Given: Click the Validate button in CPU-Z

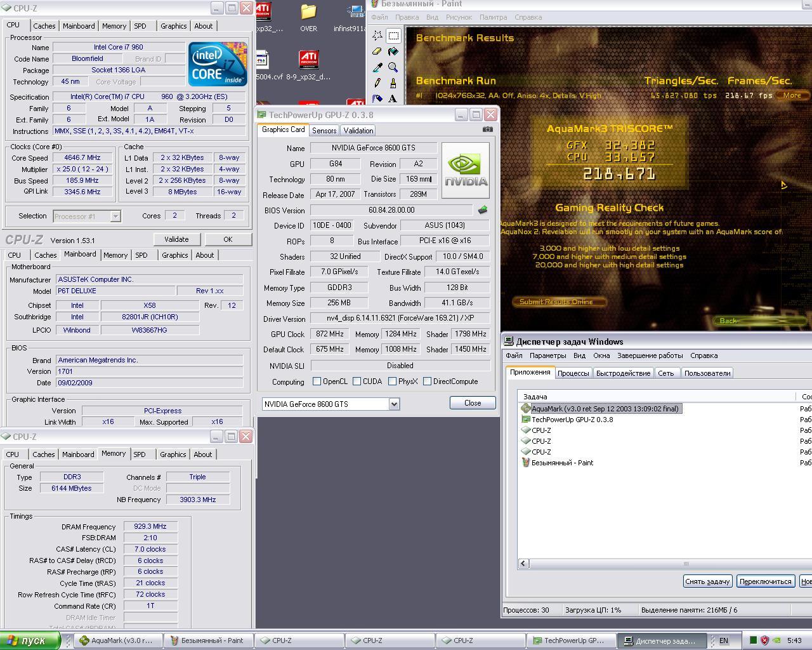Looking at the screenshot, I should (176, 239).
